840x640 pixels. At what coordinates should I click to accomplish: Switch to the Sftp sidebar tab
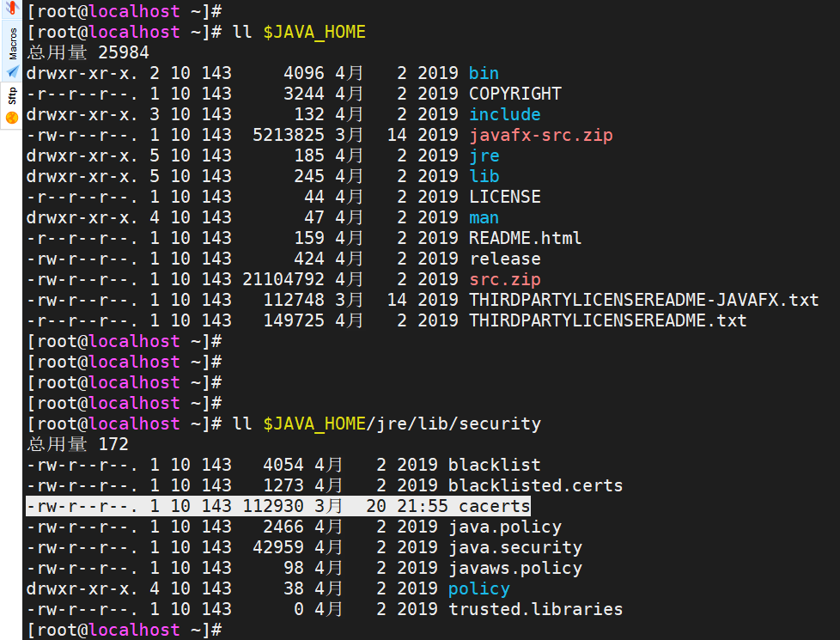(12, 105)
